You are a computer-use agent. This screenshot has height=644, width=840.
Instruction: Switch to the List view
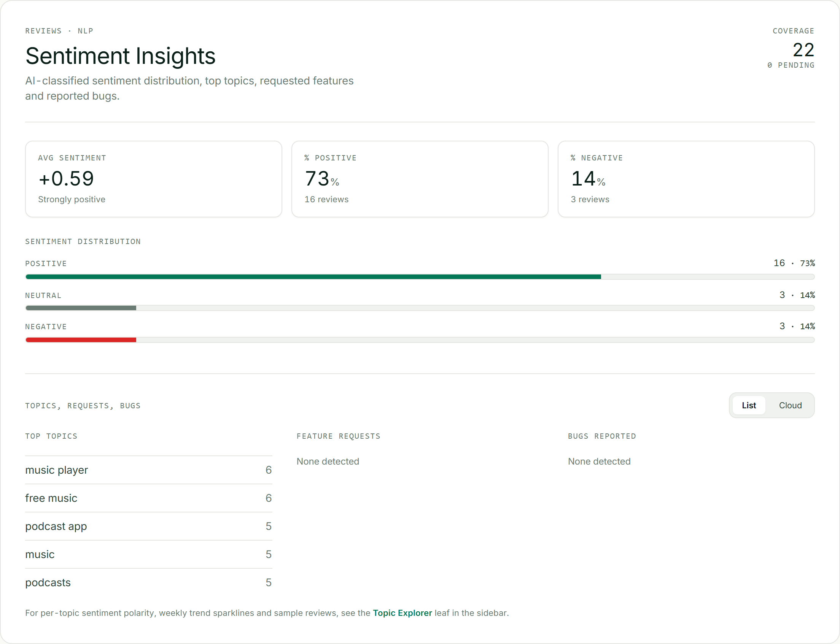[748, 405]
